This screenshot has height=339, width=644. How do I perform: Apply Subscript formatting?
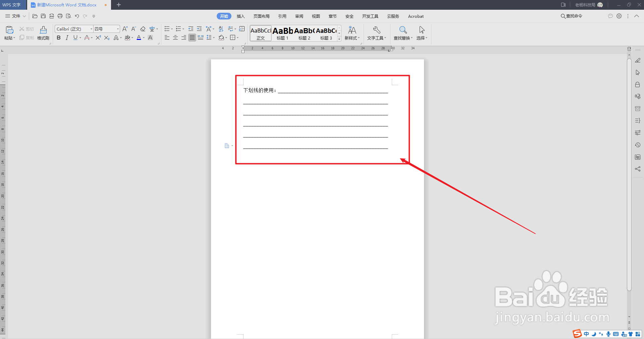(x=107, y=38)
